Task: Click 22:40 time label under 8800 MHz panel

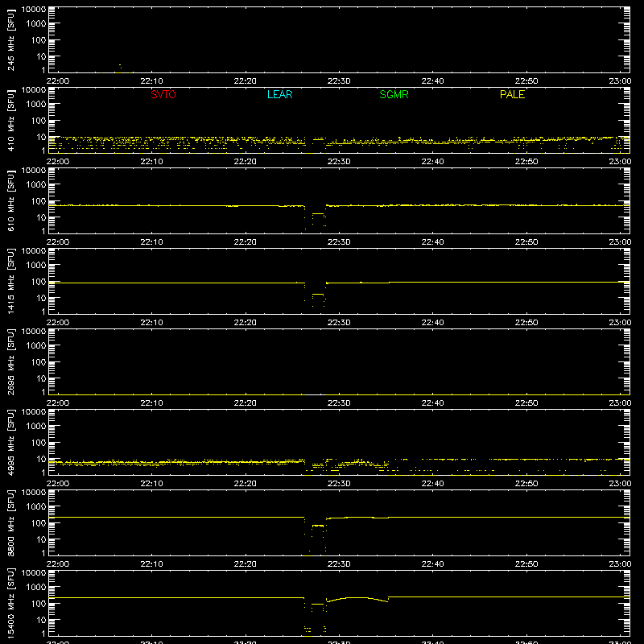Action: [432, 564]
